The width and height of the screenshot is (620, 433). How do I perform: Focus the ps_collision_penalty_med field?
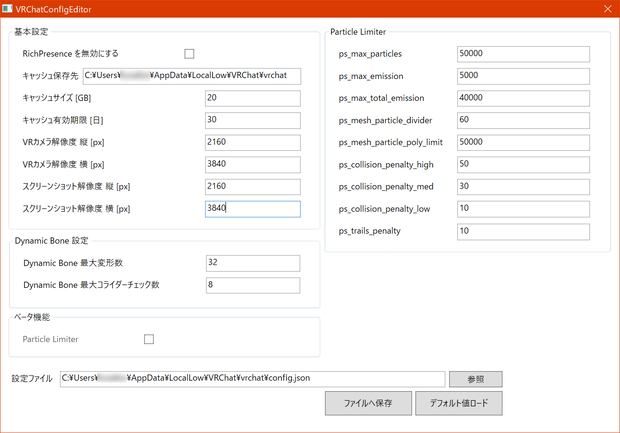click(x=524, y=187)
